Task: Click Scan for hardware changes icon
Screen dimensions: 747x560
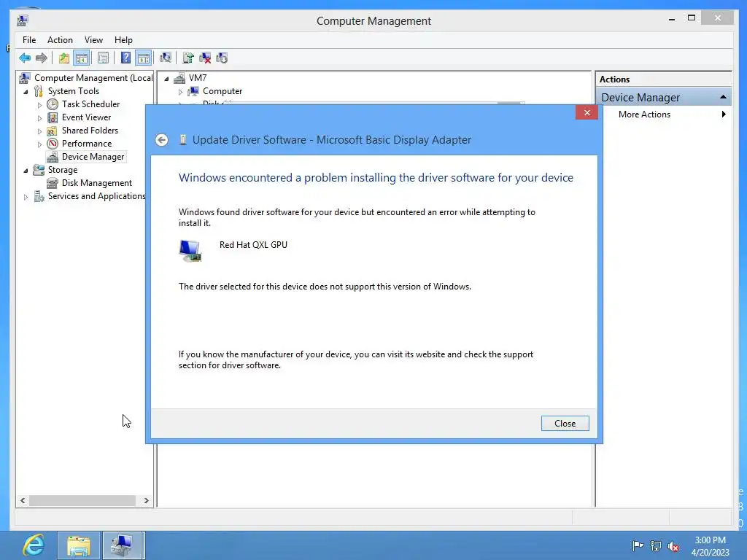Action: point(166,58)
